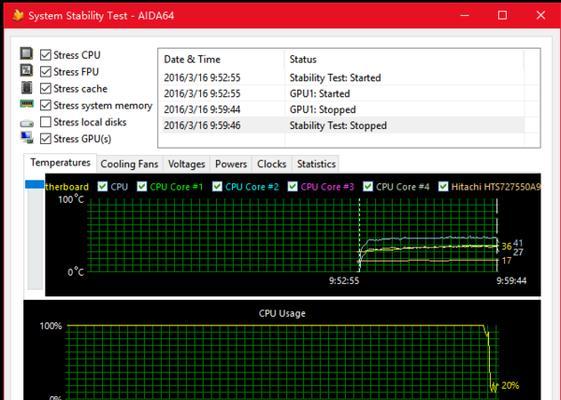Toggle the Hitachi HTS727550A9 graph checkbox

click(443, 186)
